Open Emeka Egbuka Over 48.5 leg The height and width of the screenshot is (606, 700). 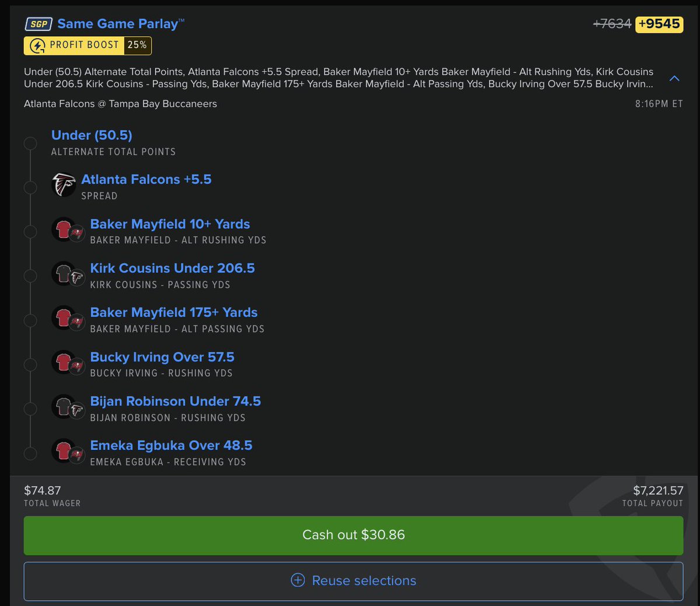point(171,446)
